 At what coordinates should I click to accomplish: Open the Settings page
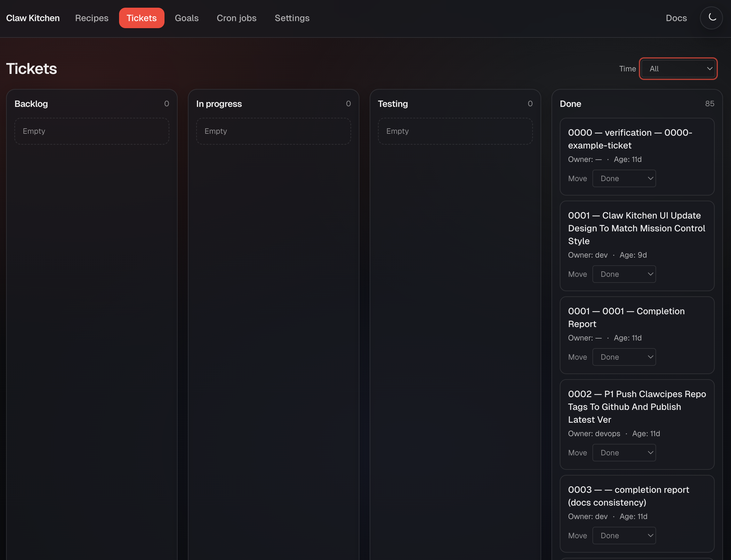pos(292,18)
